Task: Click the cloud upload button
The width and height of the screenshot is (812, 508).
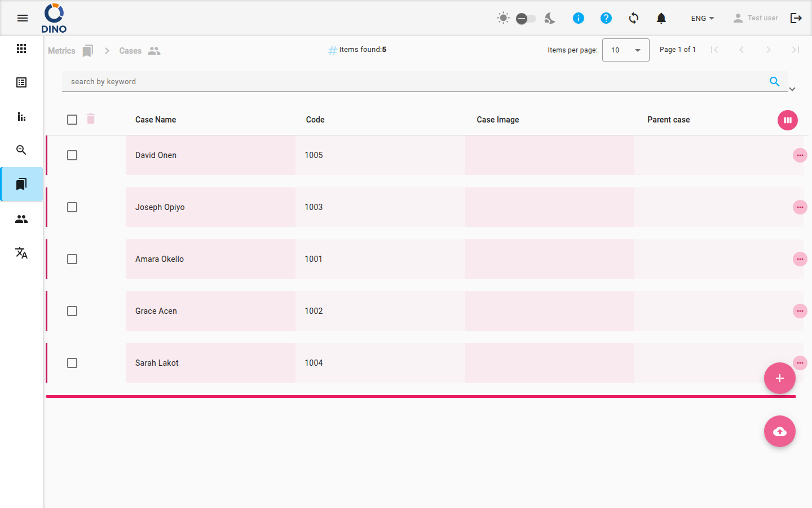Action: point(780,431)
